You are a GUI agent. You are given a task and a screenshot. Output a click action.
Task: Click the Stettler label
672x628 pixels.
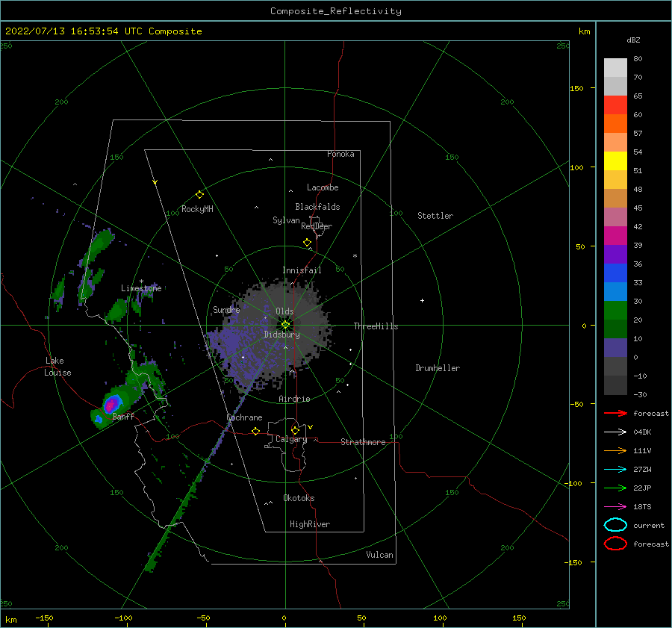[x=435, y=216]
